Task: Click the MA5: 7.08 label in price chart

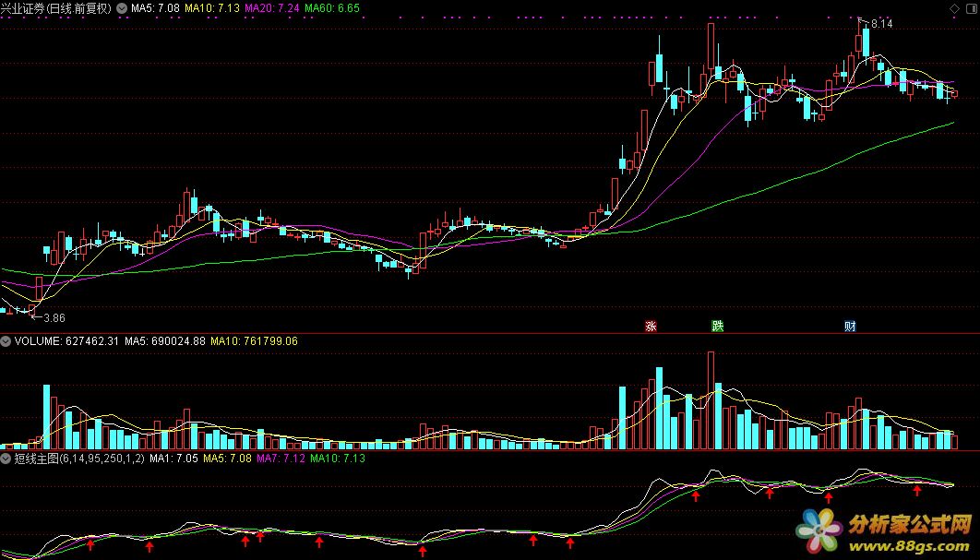Action: coord(155,8)
